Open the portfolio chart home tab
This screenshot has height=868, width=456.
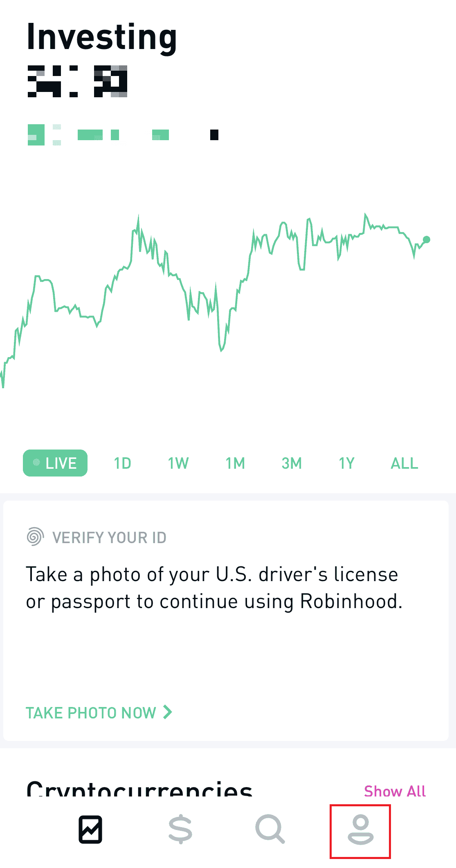(90, 830)
